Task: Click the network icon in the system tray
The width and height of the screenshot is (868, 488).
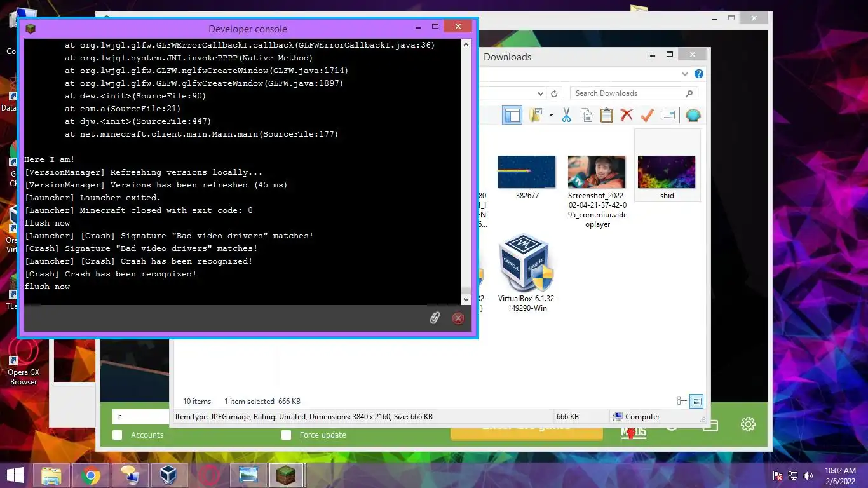Action: pos(793,475)
